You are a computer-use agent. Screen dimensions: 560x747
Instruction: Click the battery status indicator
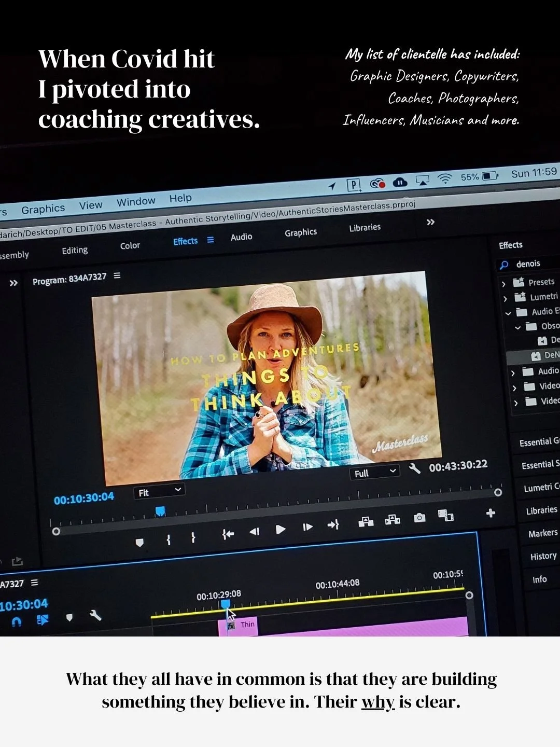point(480,177)
